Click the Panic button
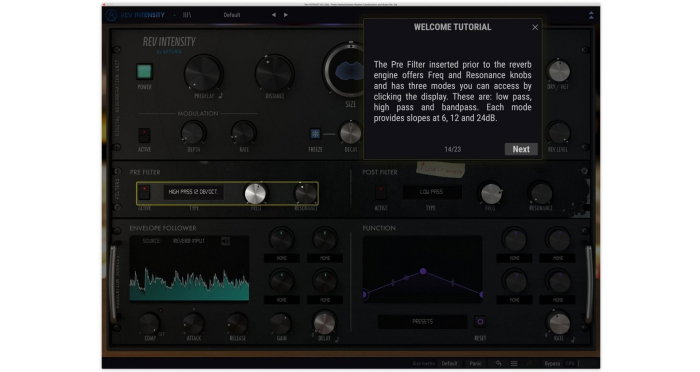This screenshot has height=372, width=700. tap(476, 364)
